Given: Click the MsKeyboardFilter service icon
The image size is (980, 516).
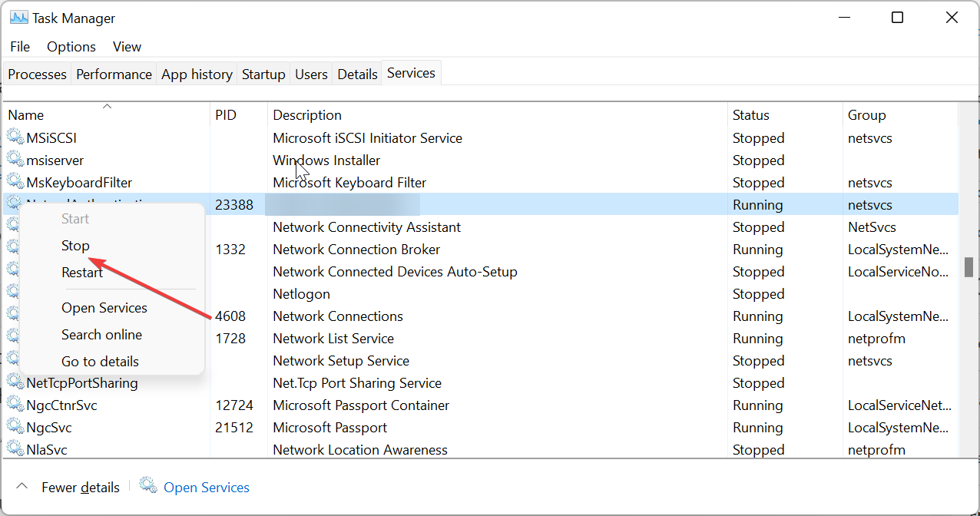Looking at the screenshot, I should [x=15, y=182].
